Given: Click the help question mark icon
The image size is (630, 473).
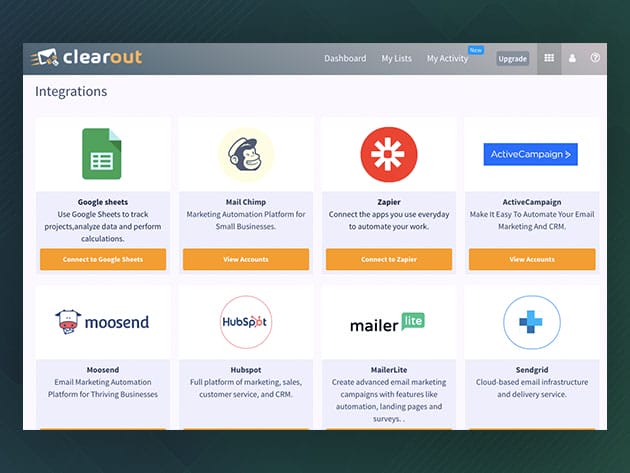Looking at the screenshot, I should coord(596,59).
